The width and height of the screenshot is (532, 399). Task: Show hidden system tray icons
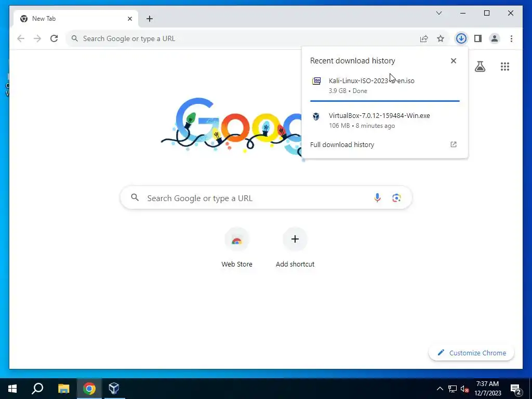[x=440, y=389]
